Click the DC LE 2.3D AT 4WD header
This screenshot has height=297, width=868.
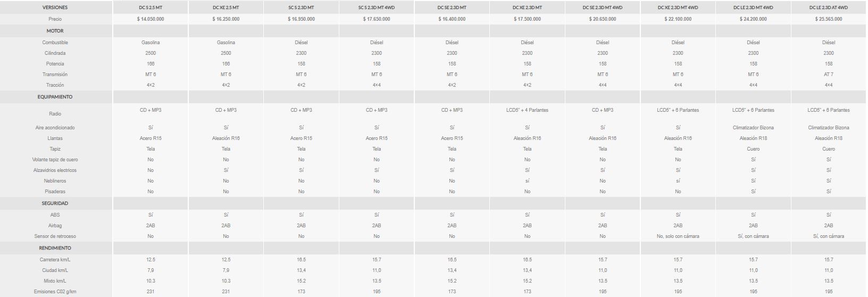coord(829,7)
